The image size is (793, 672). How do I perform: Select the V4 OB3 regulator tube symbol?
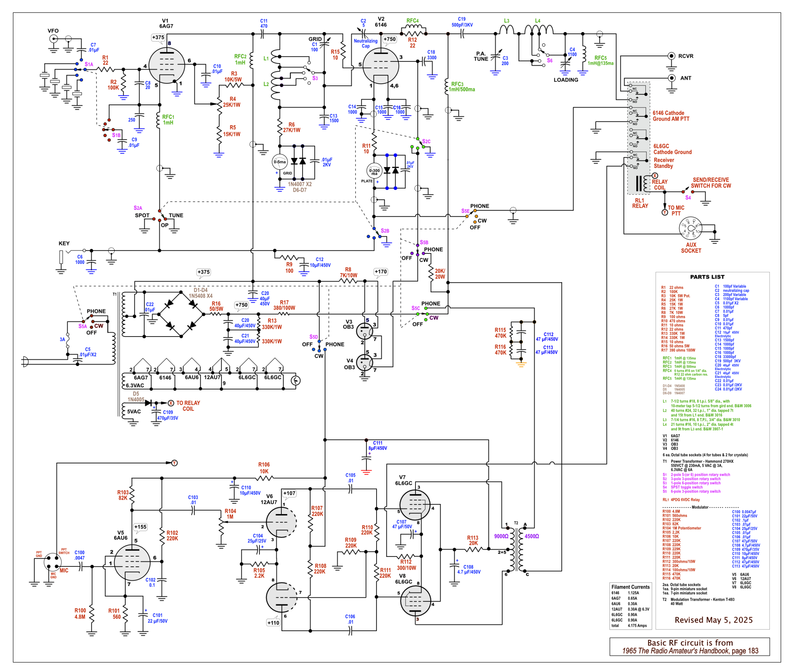(x=365, y=363)
